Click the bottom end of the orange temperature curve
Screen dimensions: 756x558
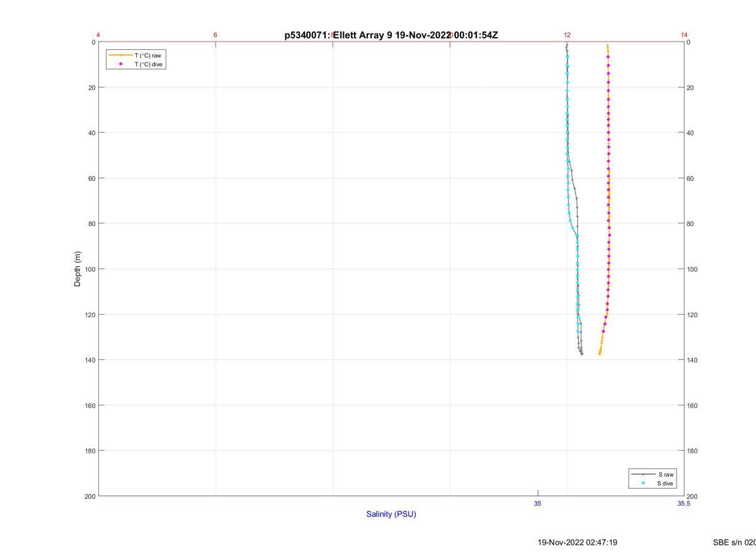tap(599, 354)
